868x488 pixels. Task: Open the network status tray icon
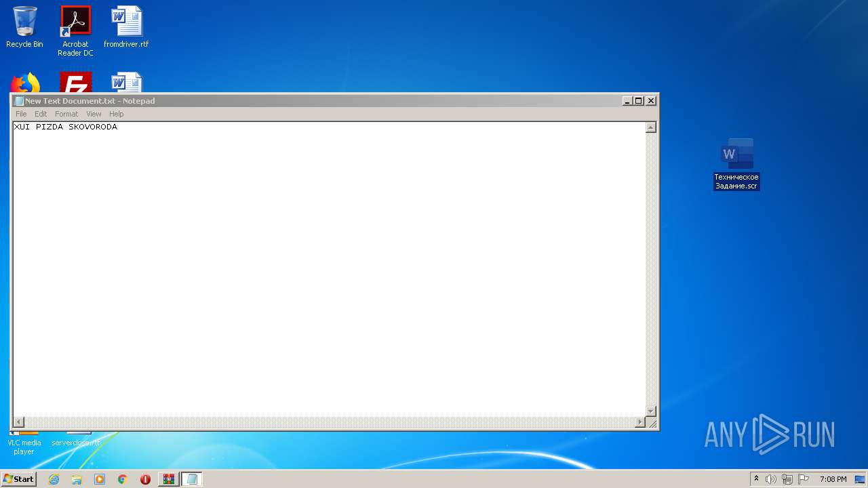787,479
